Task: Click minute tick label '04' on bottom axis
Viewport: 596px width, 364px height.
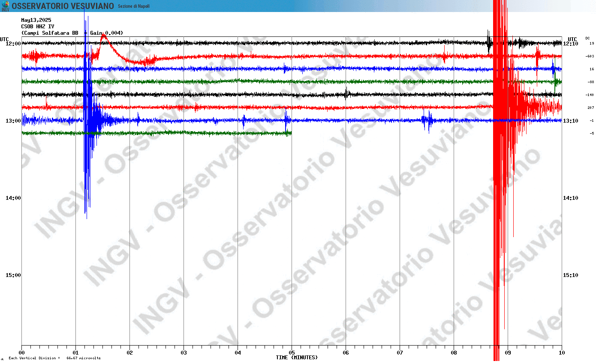Action: pos(238,353)
